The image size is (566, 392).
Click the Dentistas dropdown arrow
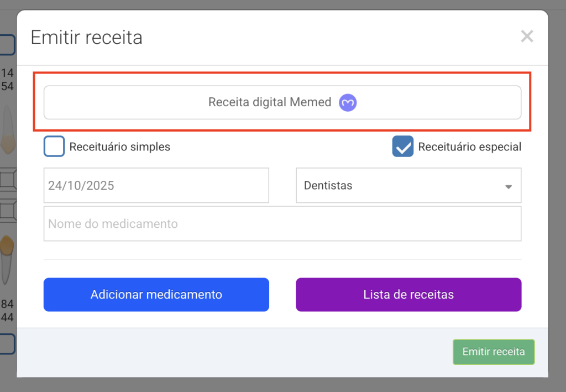[x=509, y=187]
